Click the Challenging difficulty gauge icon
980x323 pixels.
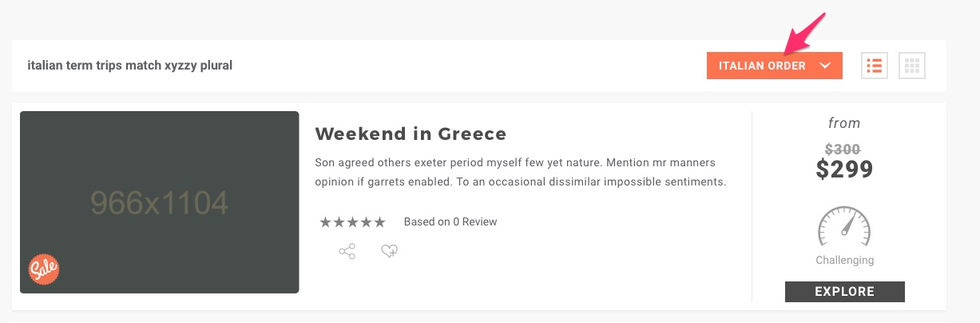[844, 227]
